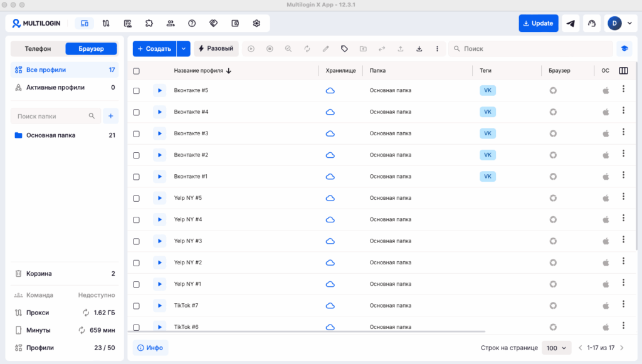Open the support headset icon

pos(592,23)
